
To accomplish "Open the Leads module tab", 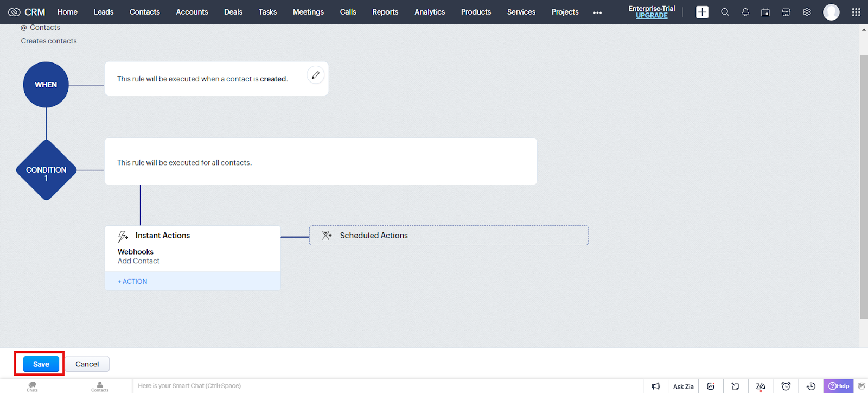I will [104, 12].
